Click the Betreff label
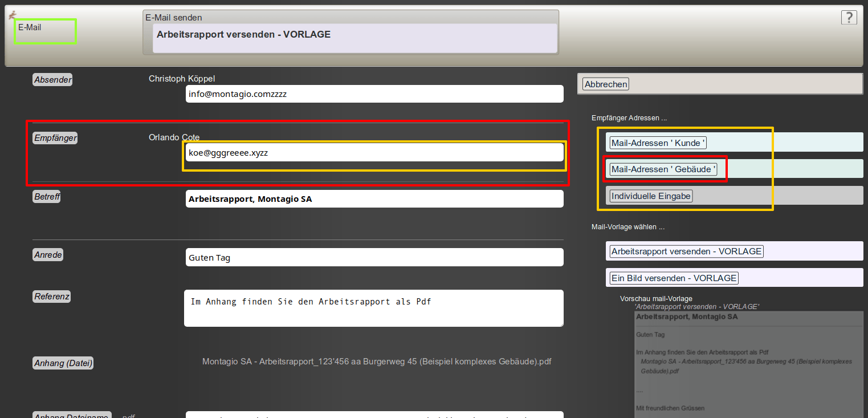 pyautogui.click(x=47, y=197)
